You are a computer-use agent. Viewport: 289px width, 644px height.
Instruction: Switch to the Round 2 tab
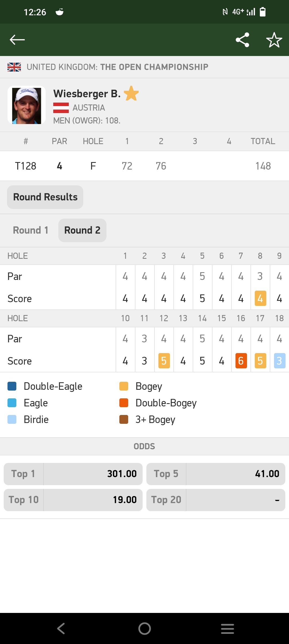82,230
